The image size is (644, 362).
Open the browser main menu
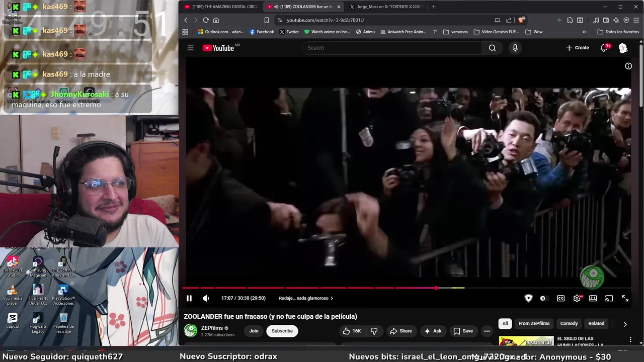[x=636, y=20]
